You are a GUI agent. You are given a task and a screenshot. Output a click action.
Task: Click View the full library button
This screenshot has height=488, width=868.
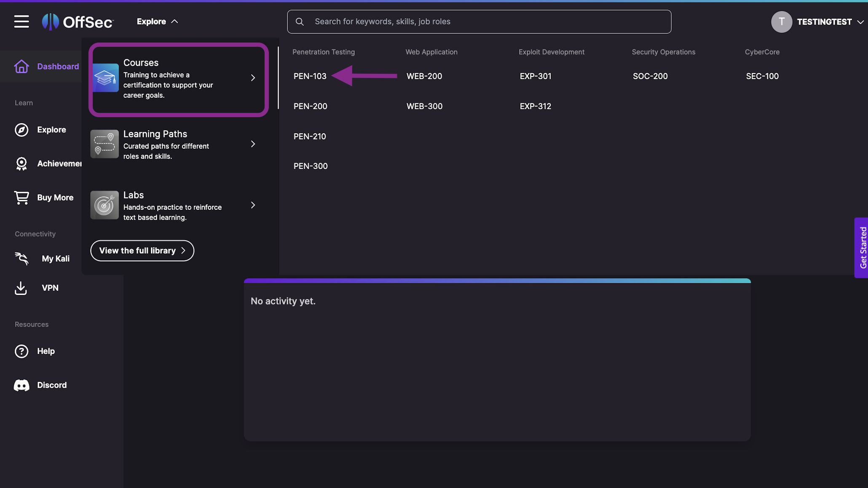point(142,251)
